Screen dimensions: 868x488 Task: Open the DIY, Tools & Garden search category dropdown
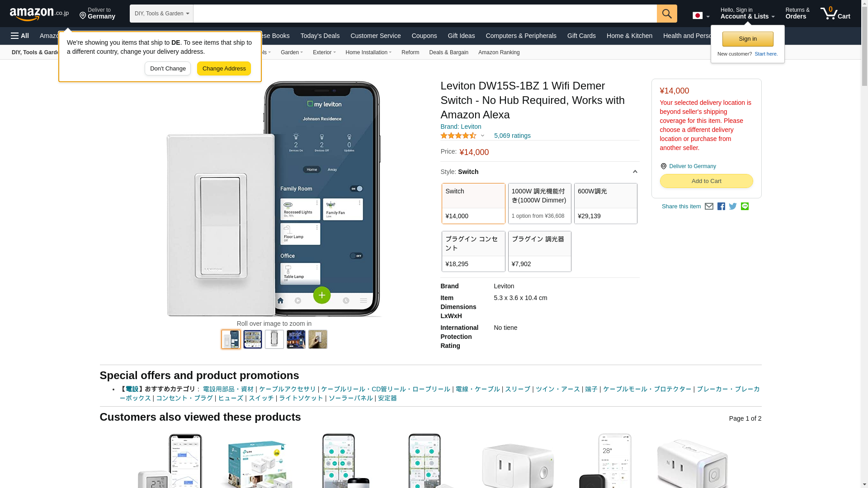coord(161,14)
